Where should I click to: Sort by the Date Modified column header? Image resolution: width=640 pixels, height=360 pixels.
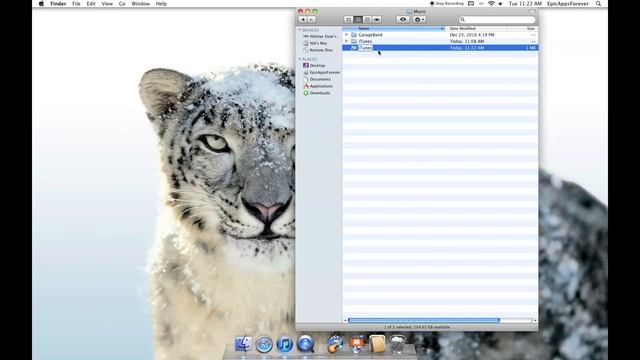pos(476,29)
